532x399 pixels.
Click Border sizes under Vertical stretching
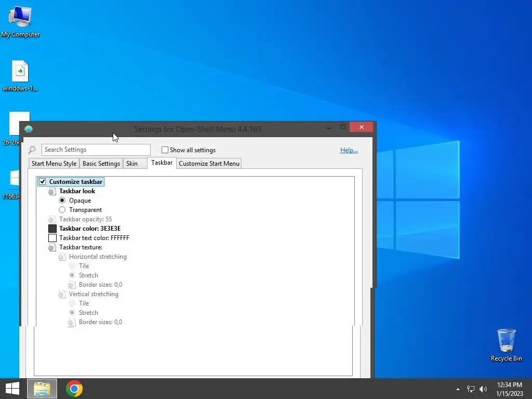coord(100,322)
